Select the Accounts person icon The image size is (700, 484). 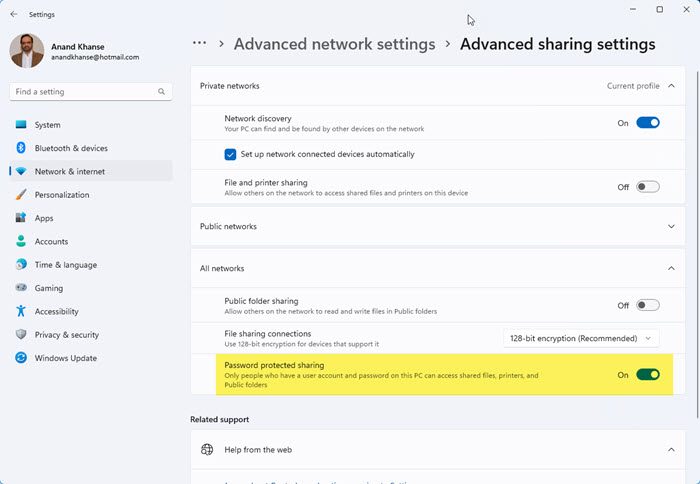click(x=21, y=241)
